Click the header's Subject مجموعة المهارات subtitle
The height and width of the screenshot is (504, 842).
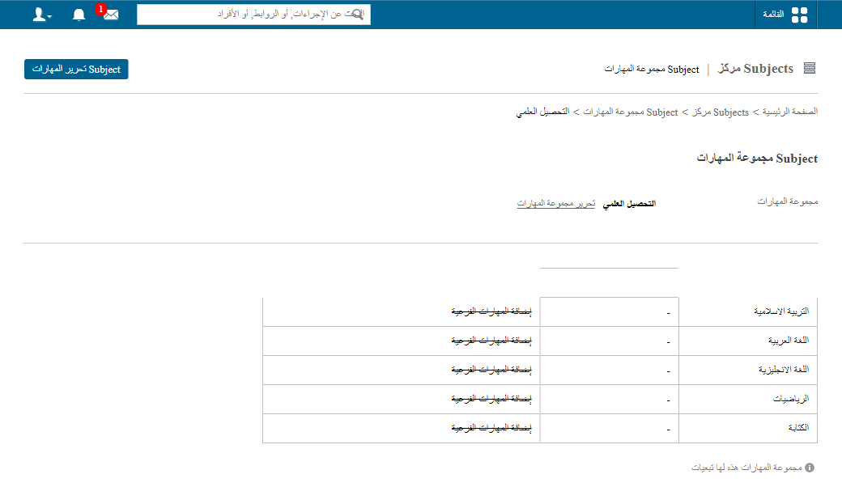point(652,70)
